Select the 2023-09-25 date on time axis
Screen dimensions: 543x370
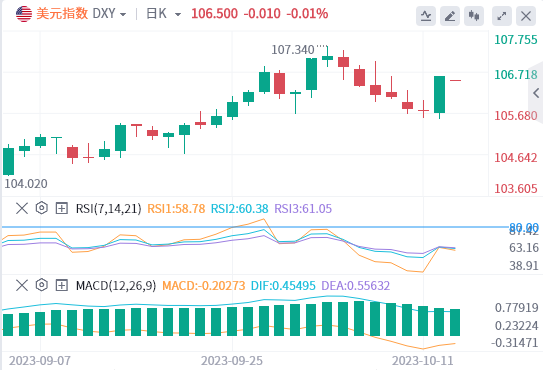tap(232, 361)
